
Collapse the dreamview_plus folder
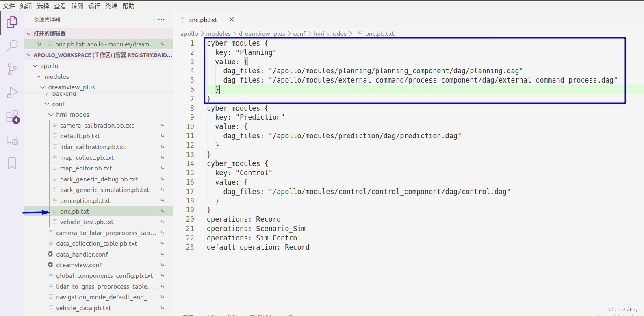coord(43,87)
